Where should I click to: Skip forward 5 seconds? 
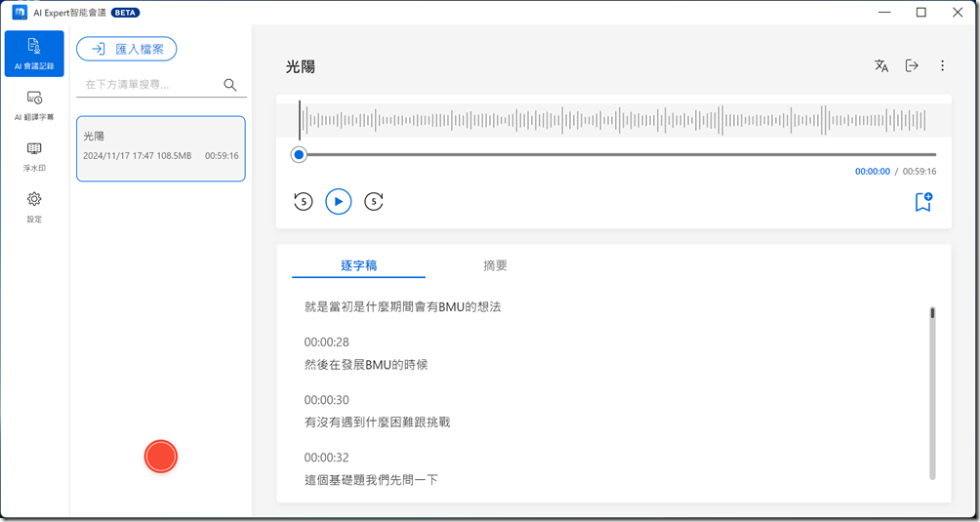tap(374, 202)
